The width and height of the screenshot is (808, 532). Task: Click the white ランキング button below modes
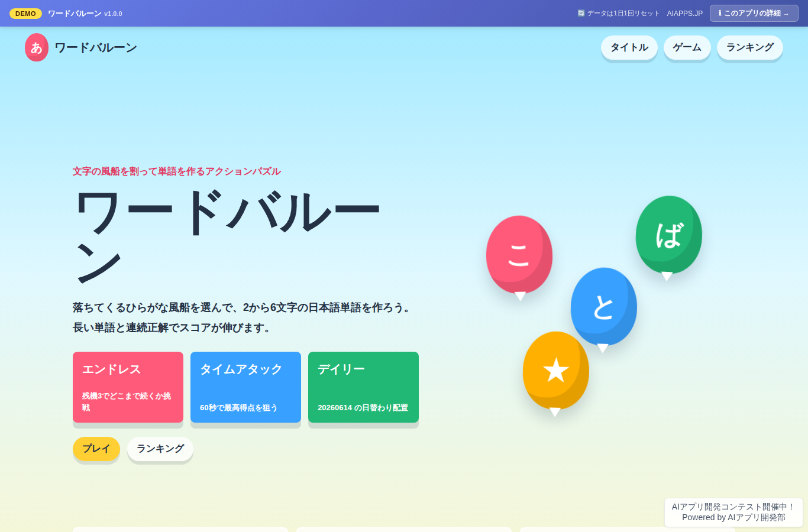(x=160, y=449)
